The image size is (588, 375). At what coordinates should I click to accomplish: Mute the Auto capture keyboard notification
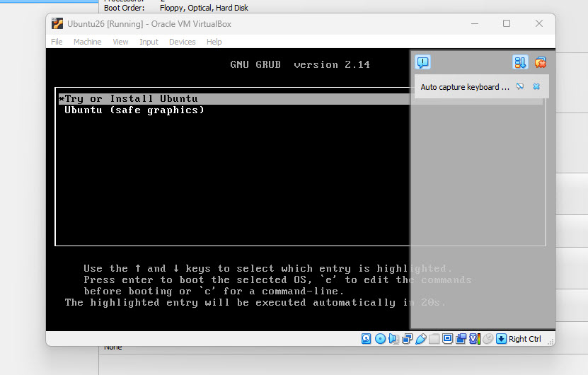tap(520, 86)
